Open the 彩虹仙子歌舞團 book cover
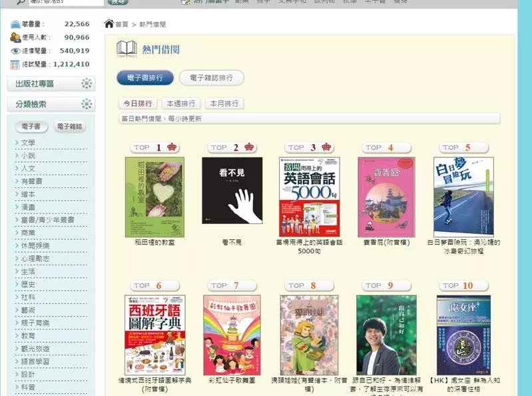Screen dimensions: 532x396 click(232, 335)
